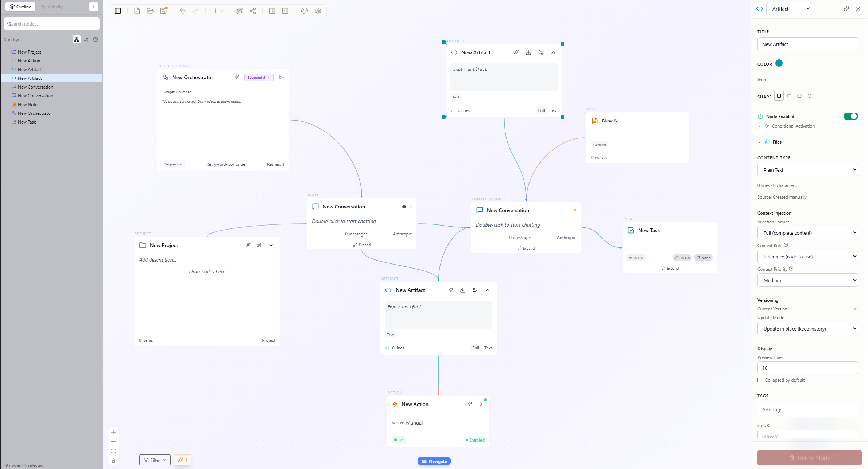Screen dimensions: 868x469
Task: Click the Navigate button at the bottom
Action: [434, 461]
